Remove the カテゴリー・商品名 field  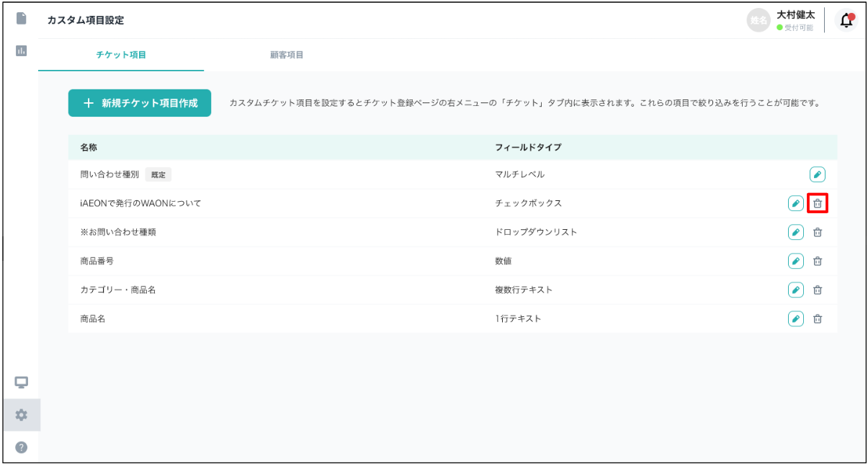[818, 290]
